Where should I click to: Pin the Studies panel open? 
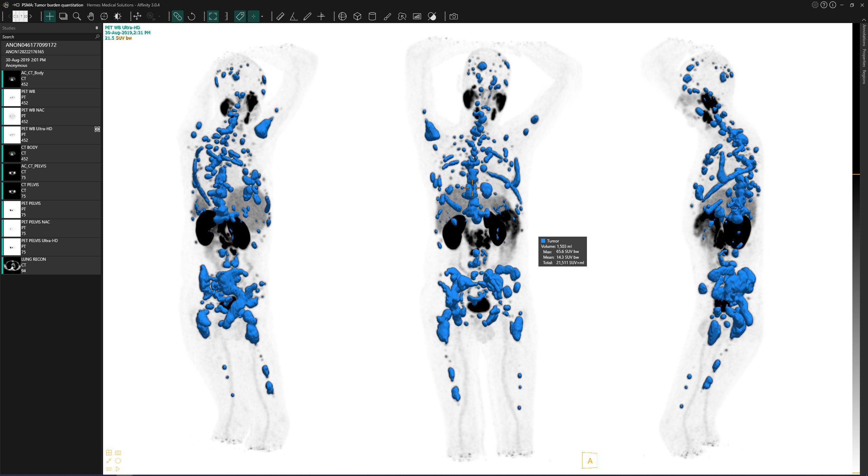pos(97,28)
